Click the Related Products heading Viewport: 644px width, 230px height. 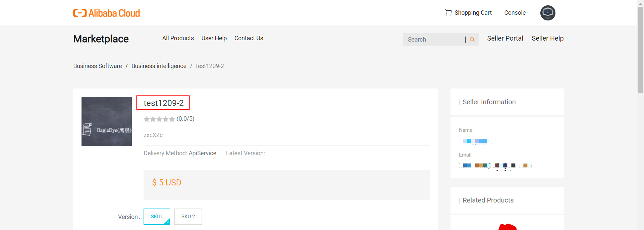click(x=488, y=200)
